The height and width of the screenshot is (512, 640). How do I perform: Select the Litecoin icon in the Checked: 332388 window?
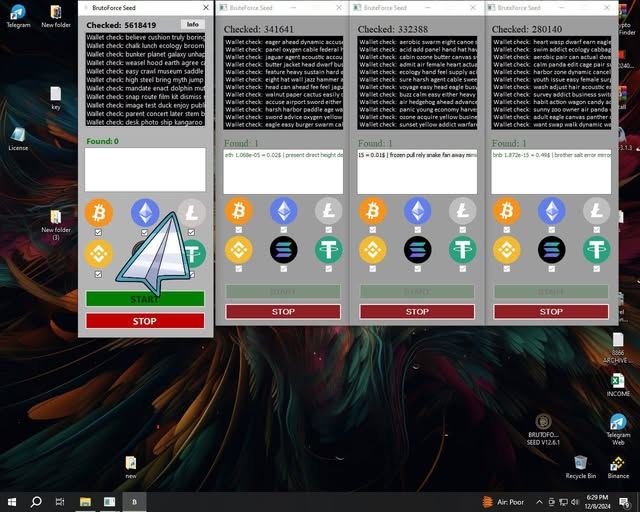pyautogui.click(x=463, y=210)
